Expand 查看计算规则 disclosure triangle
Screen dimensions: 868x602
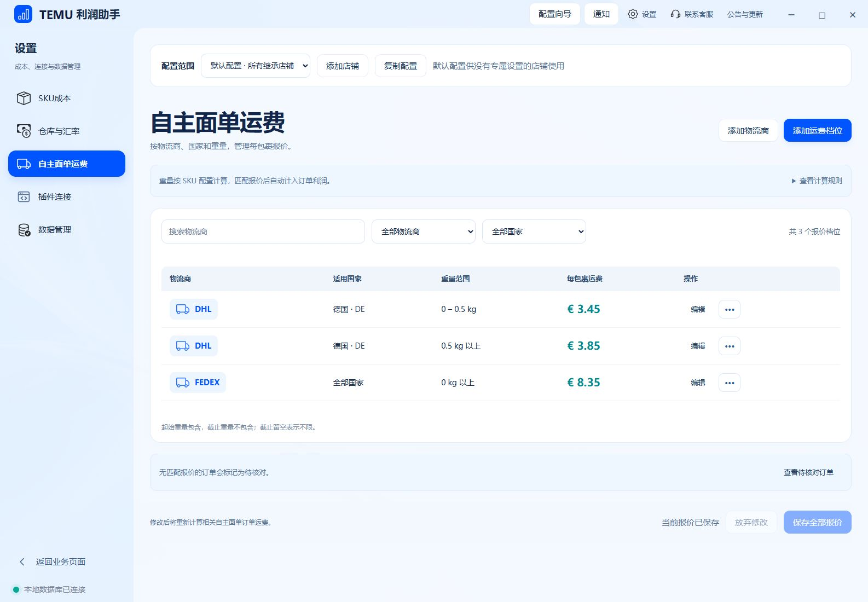[x=794, y=181]
